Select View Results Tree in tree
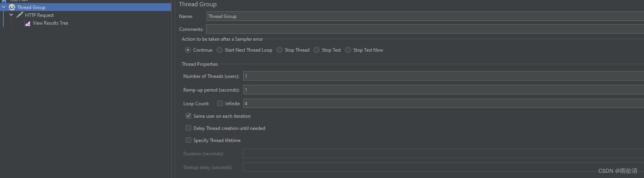The height and width of the screenshot is (178, 644). click(x=51, y=23)
